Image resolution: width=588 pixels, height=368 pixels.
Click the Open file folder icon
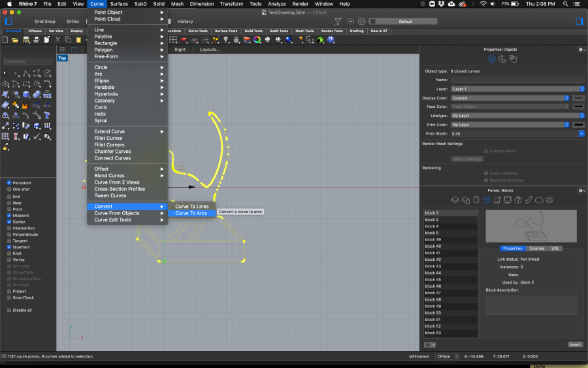pos(16,40)
